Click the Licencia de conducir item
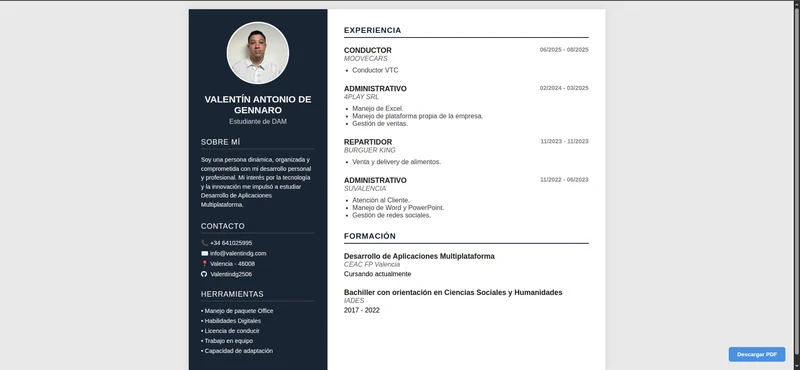This screenshot has width=800, height=370. pos(231,331)
